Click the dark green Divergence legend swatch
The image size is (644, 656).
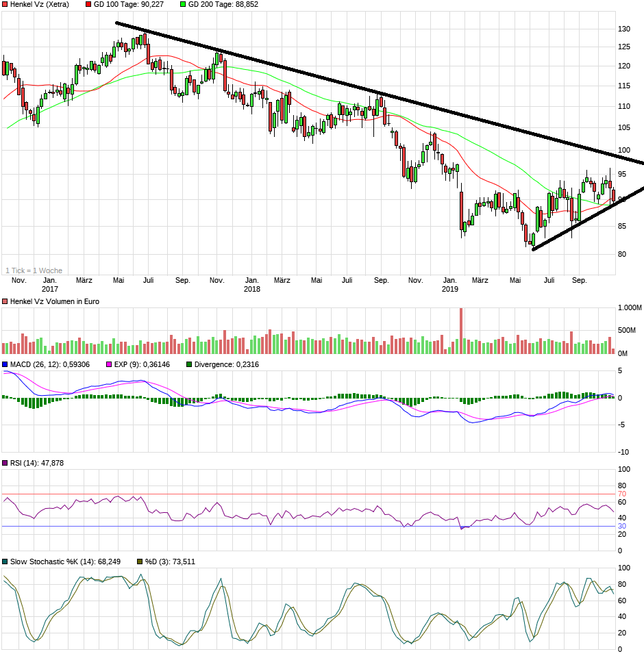[x=189, y=364]
